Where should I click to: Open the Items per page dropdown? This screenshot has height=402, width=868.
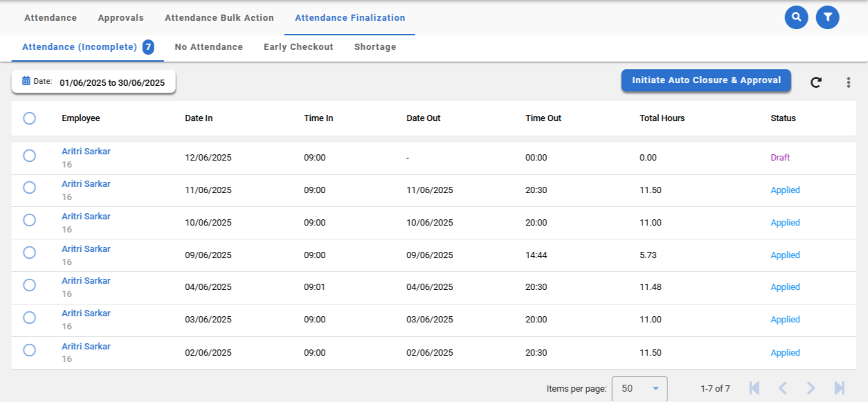point(639,388)
